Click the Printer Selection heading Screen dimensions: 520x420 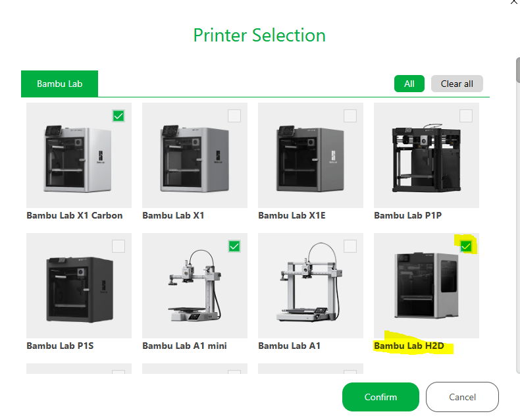pyautogui.click(x=259, y=35)
